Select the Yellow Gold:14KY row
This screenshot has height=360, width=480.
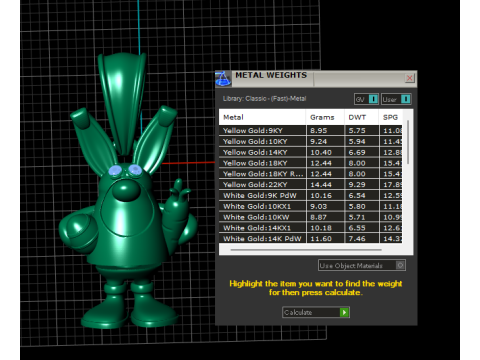click(x=311, y=152)
